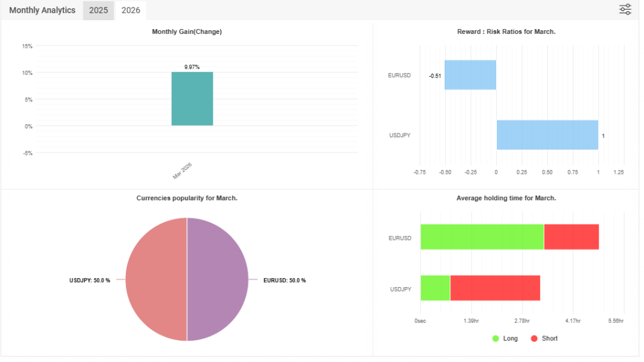
Task: Toggle the Short series legend text
Action: coord(550,339)
